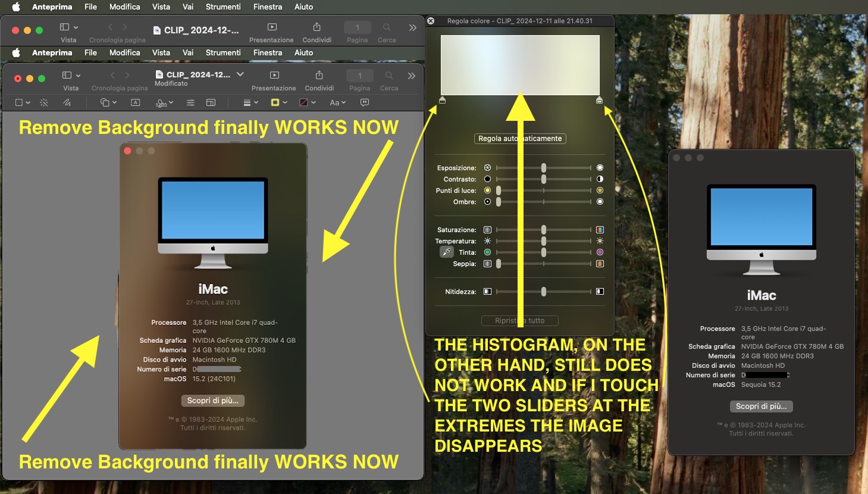Image resolution: width=868 pixels, height=494 pixels.
Task: Click the half-filled circle icon on the Contrasto row
Action: pyautogui.click(x=600, y=179)
